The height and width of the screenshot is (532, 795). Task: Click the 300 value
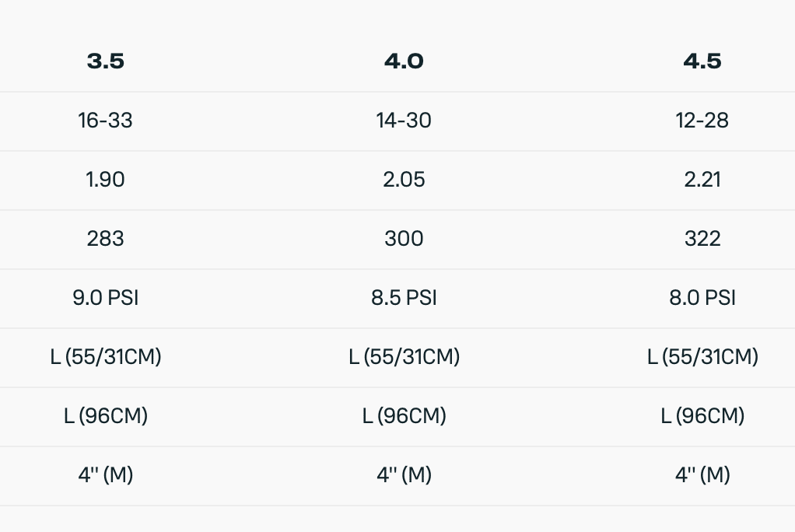point(404,239)
